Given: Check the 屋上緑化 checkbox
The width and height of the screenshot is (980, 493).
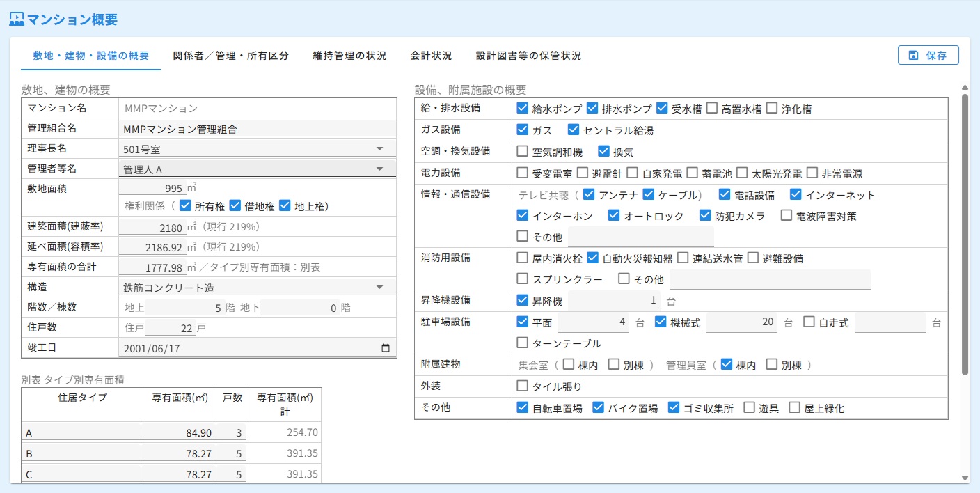Looking at the screenshot, I should 795,407.
